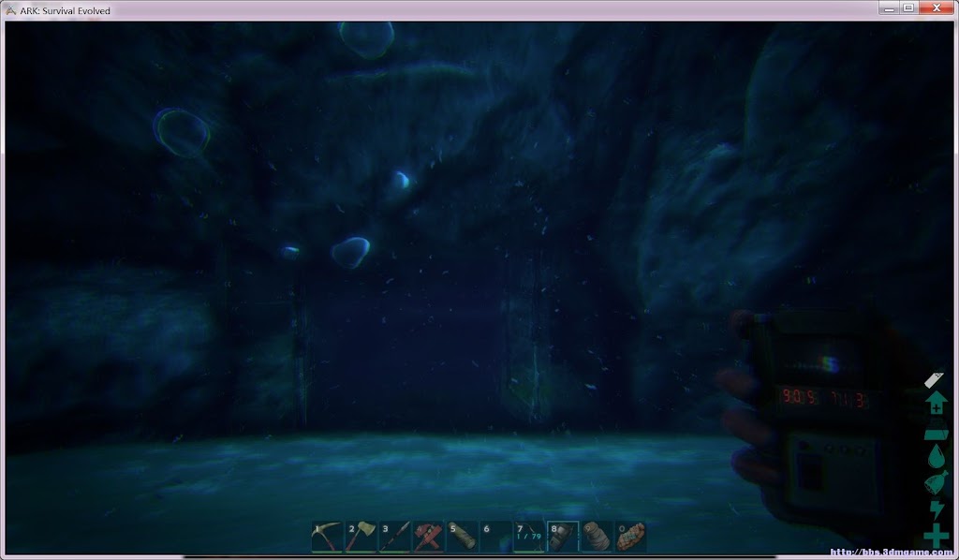This screenshot has width=959, height=560.
Task: Click the water droplet status icon
Action: [936, 456]
